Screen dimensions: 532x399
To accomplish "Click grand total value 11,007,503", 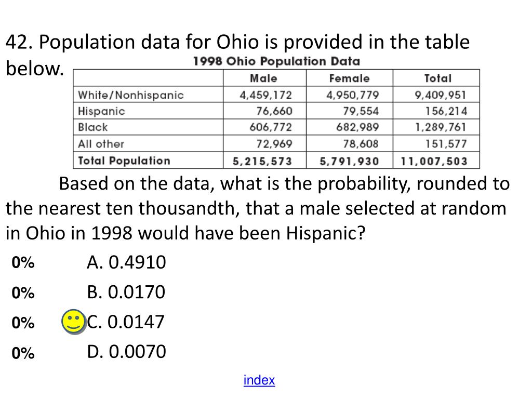I will 434,161.
